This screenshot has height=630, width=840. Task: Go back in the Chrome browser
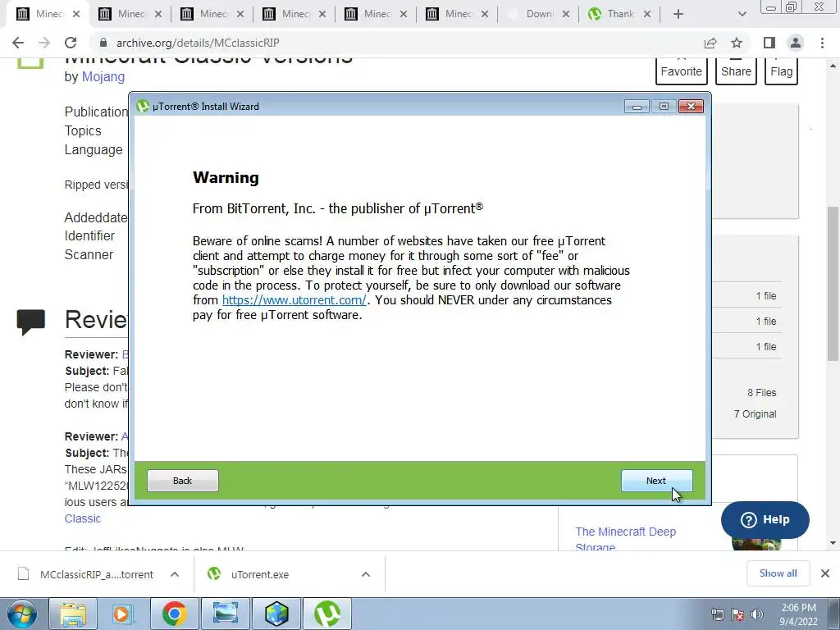point(18,43)
